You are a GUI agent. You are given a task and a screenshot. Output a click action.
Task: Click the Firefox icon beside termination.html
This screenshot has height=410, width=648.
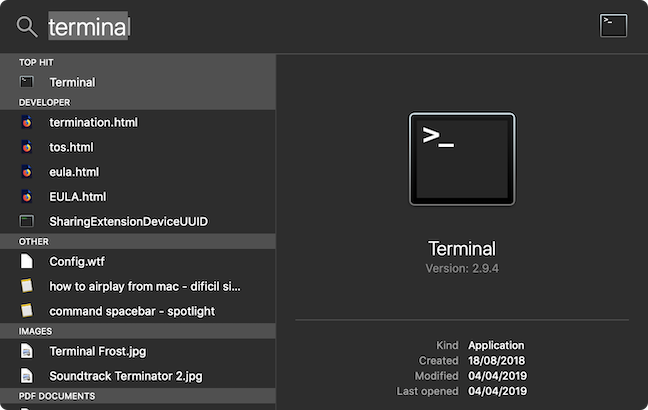[x=27, y=123]
